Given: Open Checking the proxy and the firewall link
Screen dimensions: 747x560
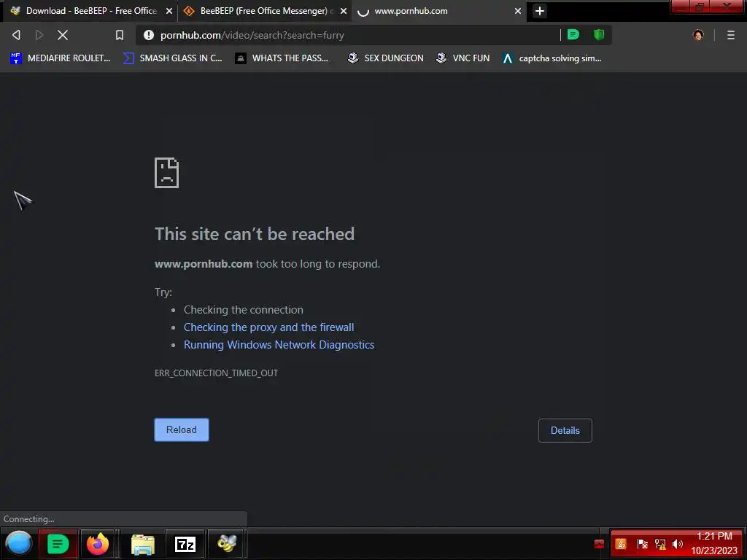Looking at the screenshot, I should (x=268, y=327).
